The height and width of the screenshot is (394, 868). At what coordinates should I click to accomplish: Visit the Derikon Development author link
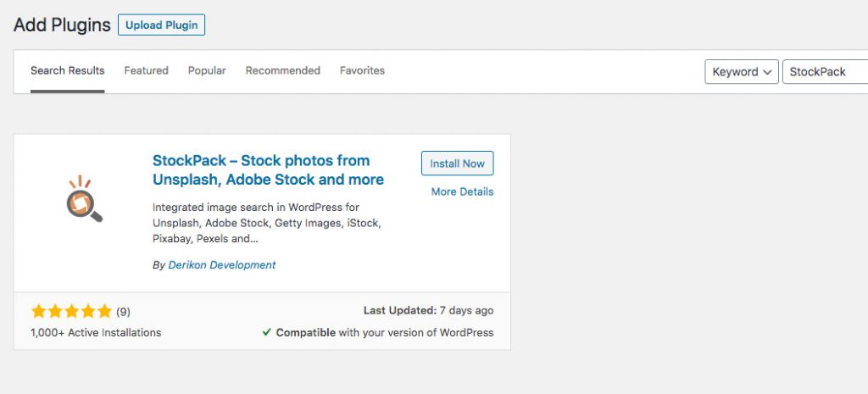click(222, 265)
